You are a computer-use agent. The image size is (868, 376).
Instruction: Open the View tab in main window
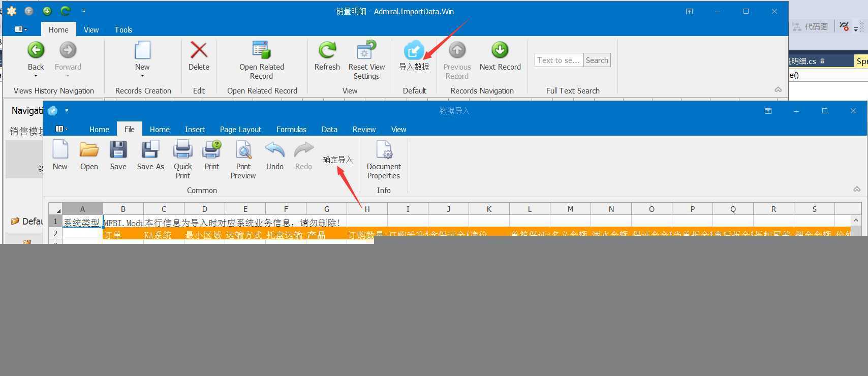[x=91, y=29]
